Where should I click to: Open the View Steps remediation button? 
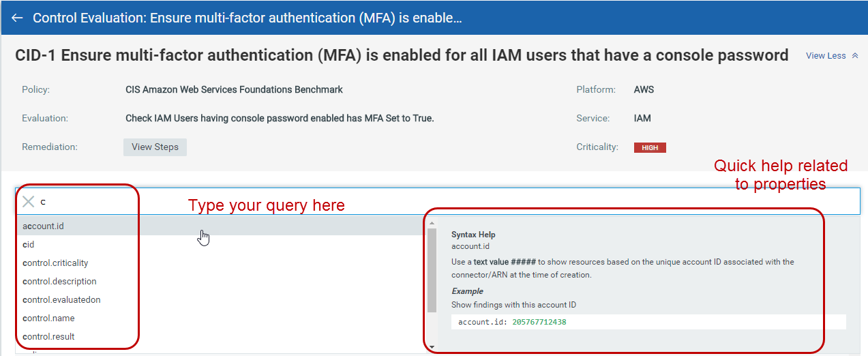[x=155, y=147]
